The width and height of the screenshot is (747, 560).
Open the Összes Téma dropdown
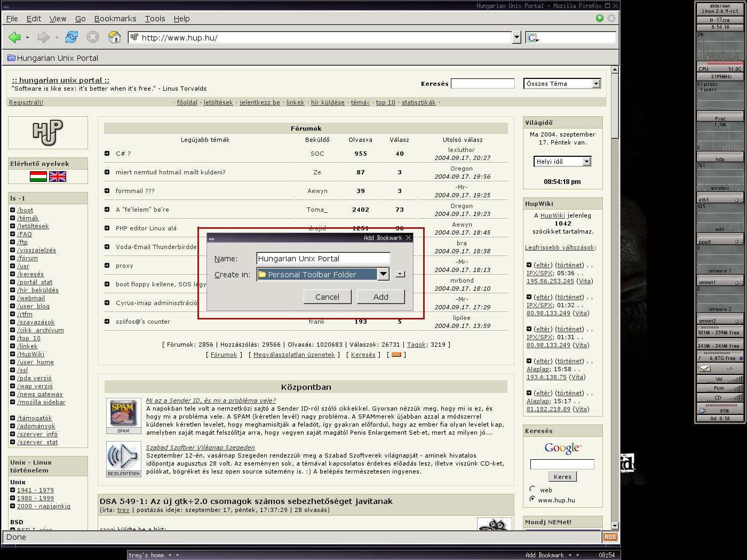[x=562, y=84]
